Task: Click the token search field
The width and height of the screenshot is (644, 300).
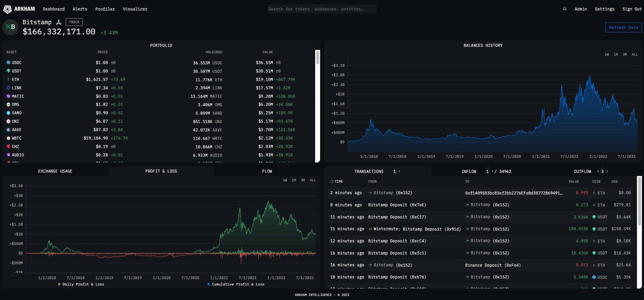Action: click(322, 9)
